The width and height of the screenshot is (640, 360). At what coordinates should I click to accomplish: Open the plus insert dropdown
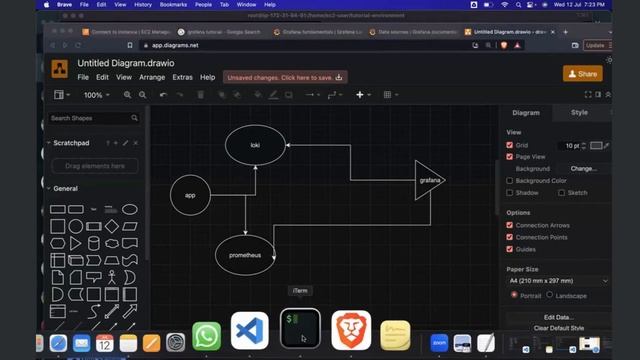(363, 95)
